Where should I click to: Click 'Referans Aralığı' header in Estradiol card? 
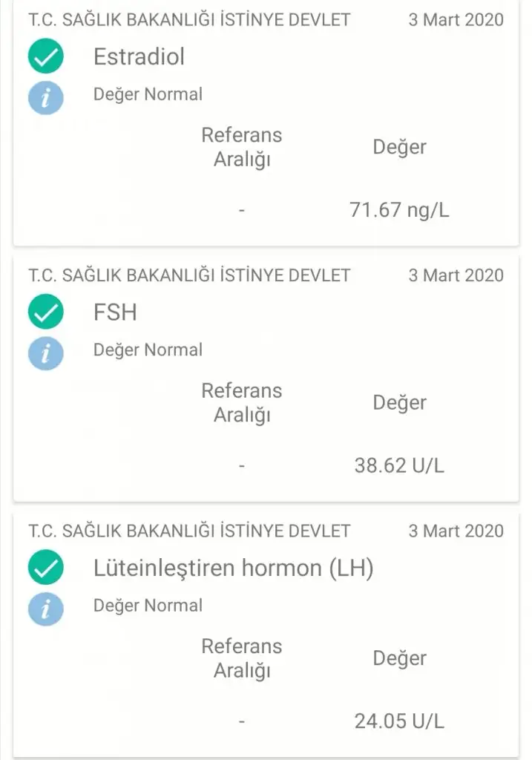coord(242,147)
